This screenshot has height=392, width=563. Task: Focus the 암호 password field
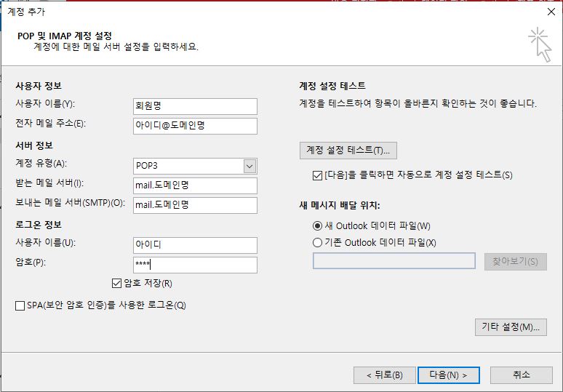click(x=196, y=265)
